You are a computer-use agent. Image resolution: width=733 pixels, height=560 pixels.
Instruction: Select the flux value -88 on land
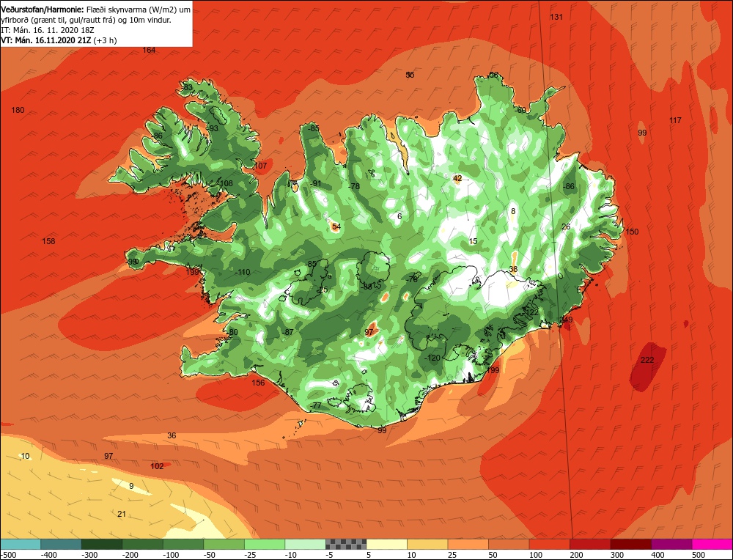367,287
